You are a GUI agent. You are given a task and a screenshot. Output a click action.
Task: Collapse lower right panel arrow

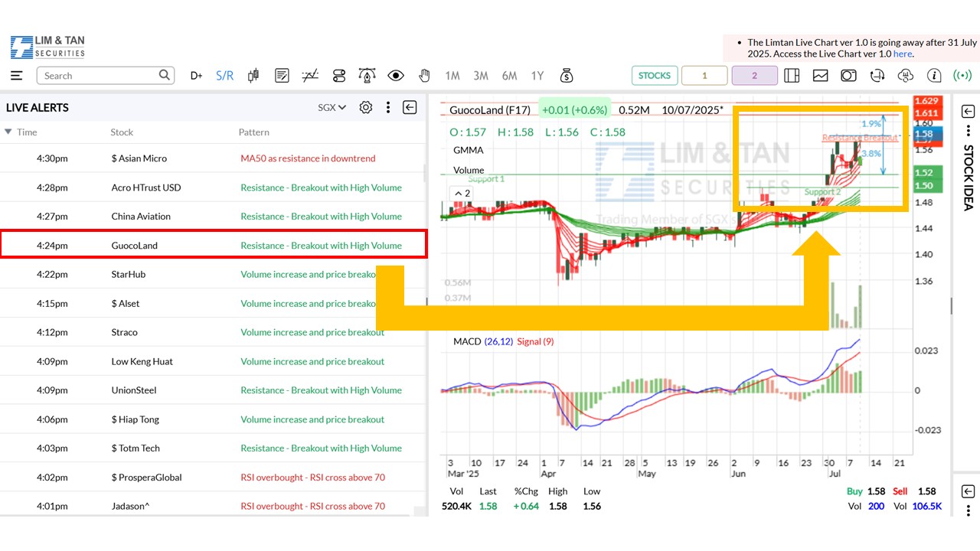pos(968,491)
